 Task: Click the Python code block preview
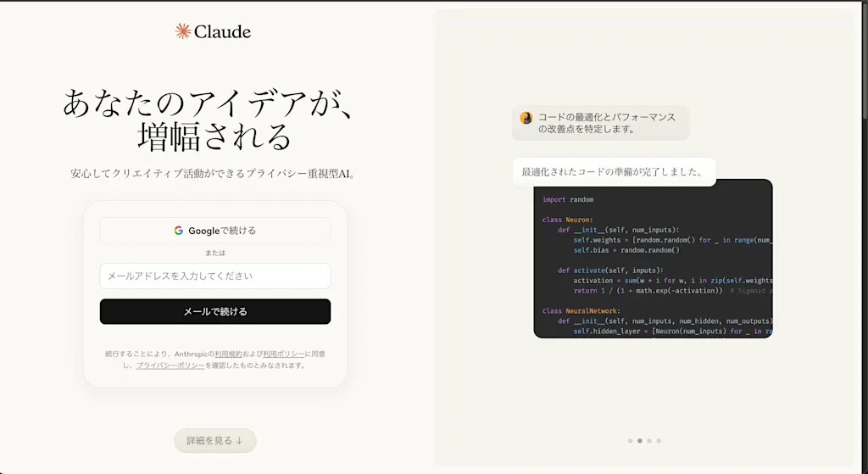[654, 259]
